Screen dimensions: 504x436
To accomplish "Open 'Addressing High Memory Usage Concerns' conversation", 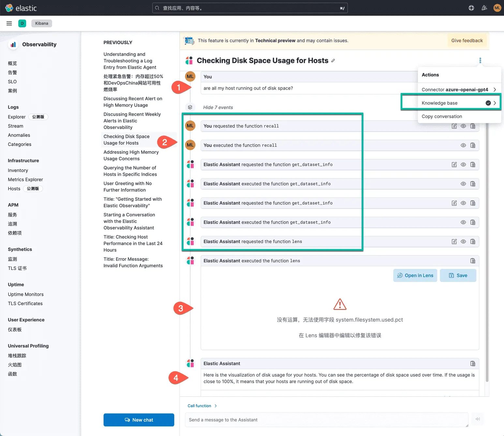I will (x=131, y=155).
